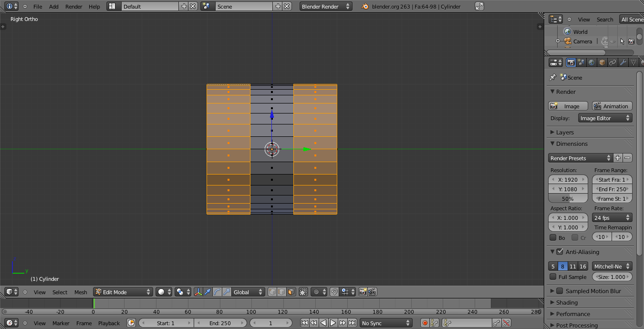Enable the rotate manipulator icon
Viewport: 644px width, 329px height.
[217, 292]
